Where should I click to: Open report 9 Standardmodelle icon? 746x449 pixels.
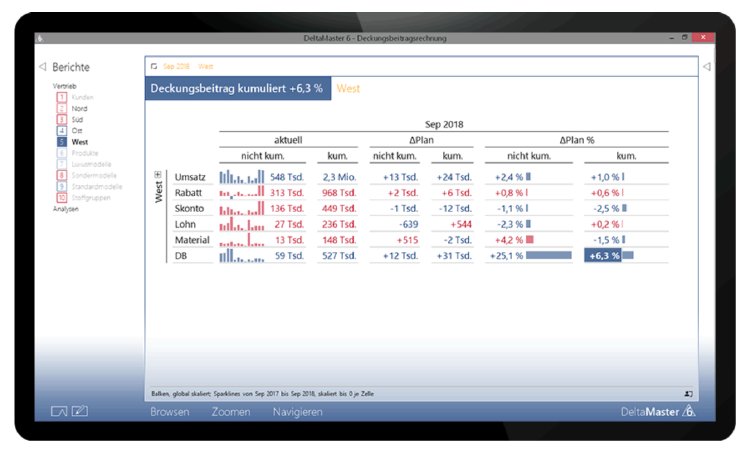[62, 186]
